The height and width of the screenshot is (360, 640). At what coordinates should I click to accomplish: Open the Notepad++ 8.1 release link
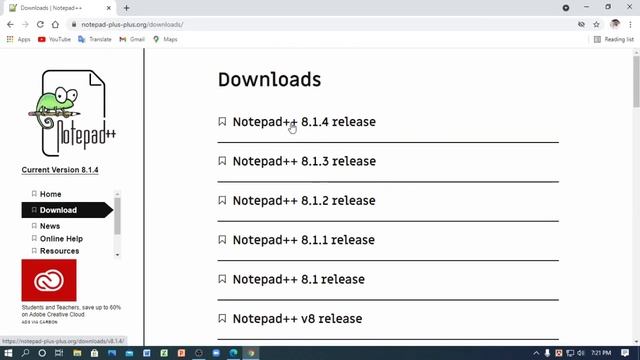pos(299,279)
